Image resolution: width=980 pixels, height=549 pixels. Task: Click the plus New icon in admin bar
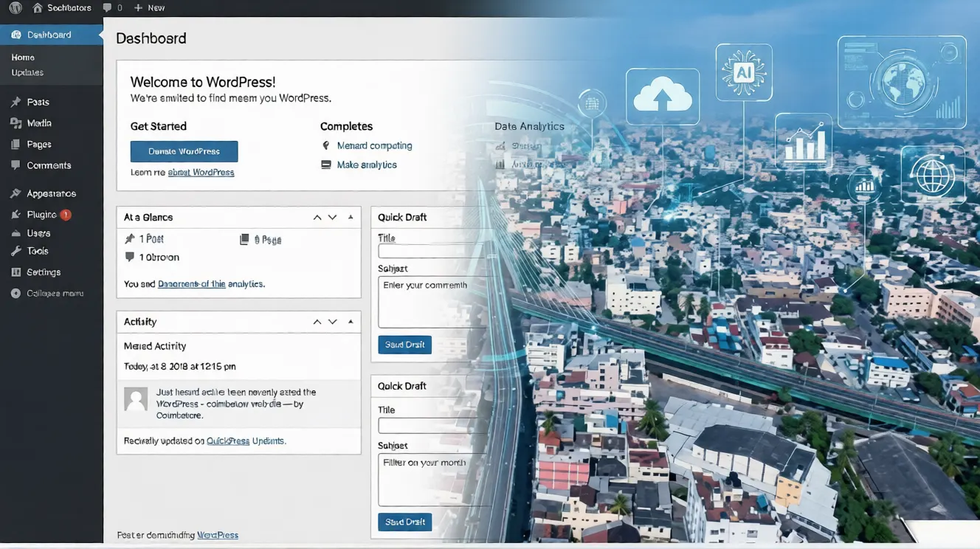[138, 8]
